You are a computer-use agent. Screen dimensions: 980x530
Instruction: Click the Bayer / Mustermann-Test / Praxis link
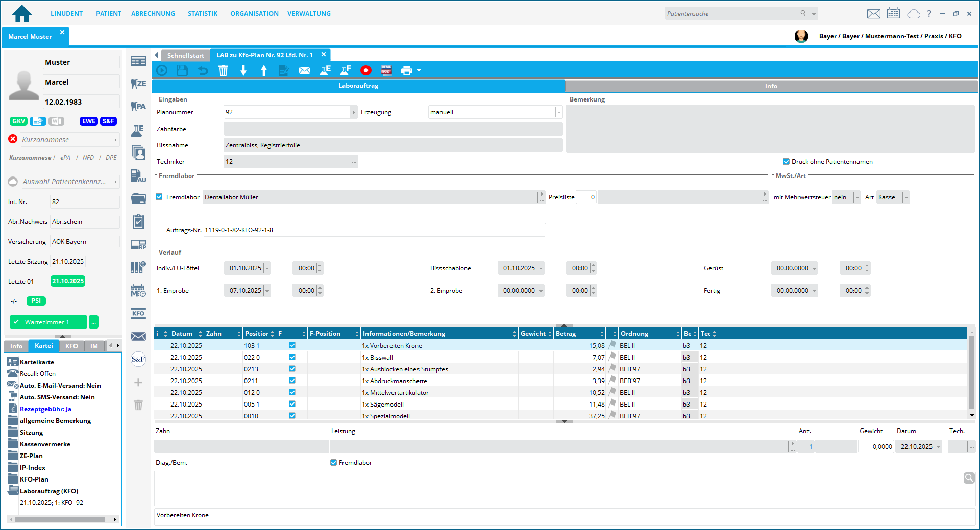(x=890, y=36)
